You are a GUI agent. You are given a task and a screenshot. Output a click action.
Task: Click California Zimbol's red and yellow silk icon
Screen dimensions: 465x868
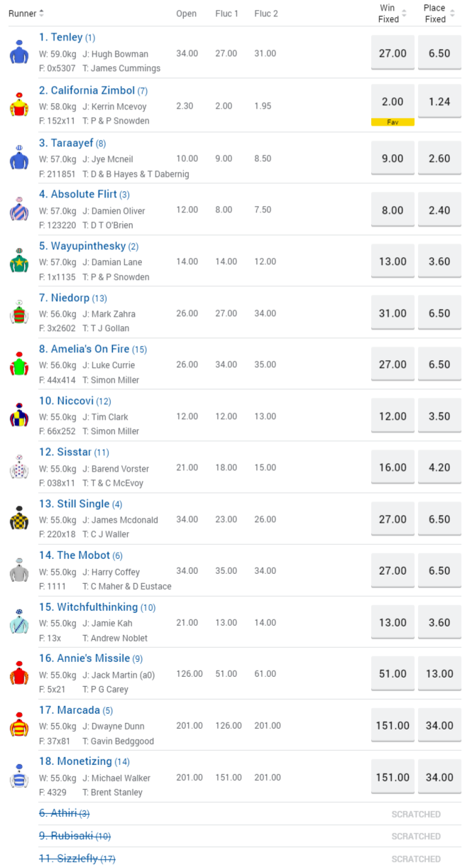(19, 105)
